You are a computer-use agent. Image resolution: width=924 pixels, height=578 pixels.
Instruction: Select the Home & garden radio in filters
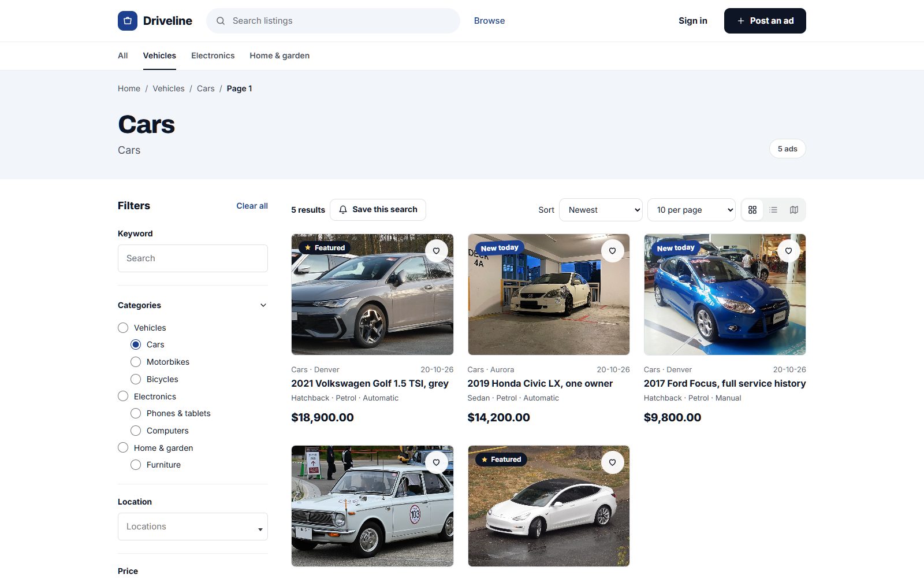pos(123,448)
